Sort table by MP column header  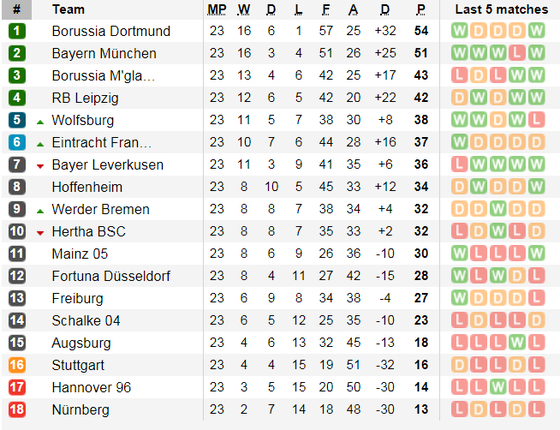pyautogui.click(x=217, y=9)
